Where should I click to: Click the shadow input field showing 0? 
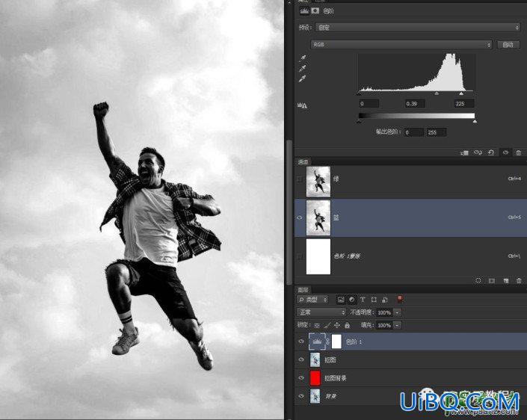(x=369, y=103)
